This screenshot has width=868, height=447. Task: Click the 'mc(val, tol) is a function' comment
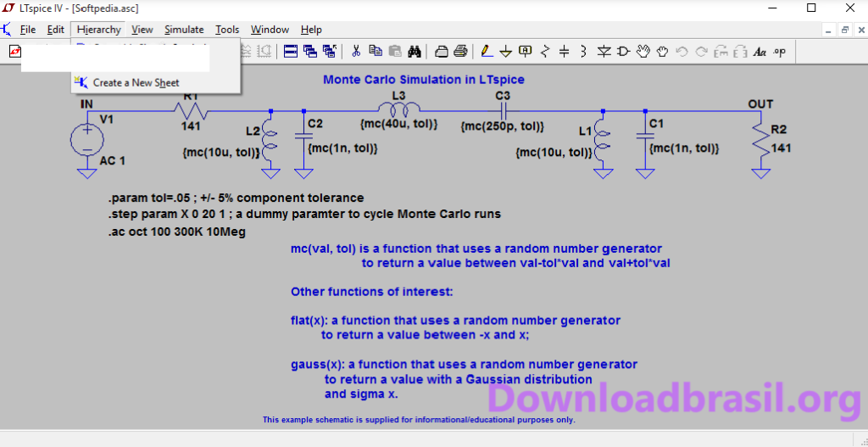476,249
